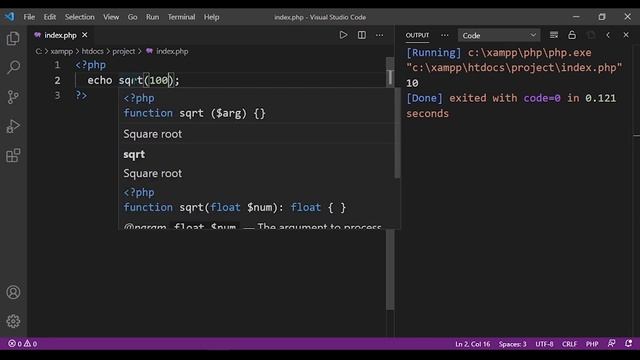This screenshot has width=640, height=360.
Task: Click the hover tooltip scrollbar
Action: click(397, 133)
